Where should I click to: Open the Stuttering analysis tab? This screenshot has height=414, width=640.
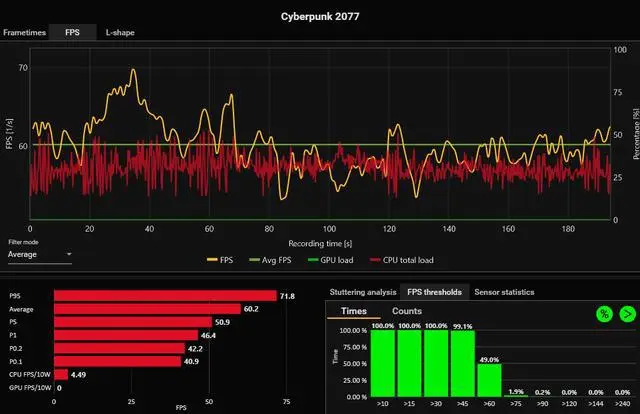363,292
